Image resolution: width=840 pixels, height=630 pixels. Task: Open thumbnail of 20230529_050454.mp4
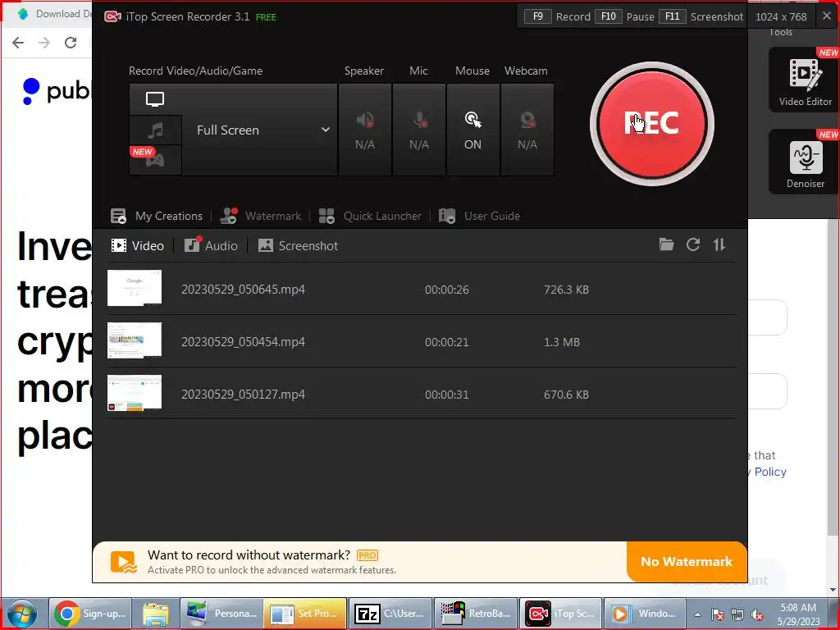(x=135, y=340)
